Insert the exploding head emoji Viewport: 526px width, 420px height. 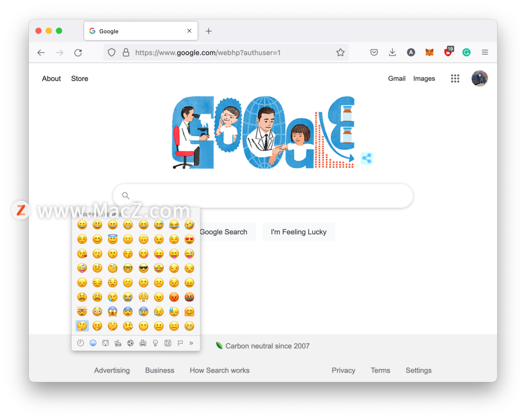[82, 311]
